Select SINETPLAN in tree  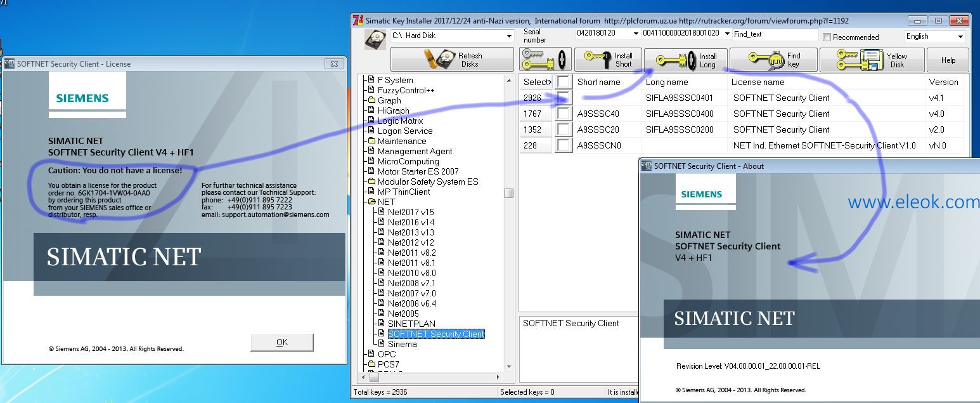(x=411, y=324)
